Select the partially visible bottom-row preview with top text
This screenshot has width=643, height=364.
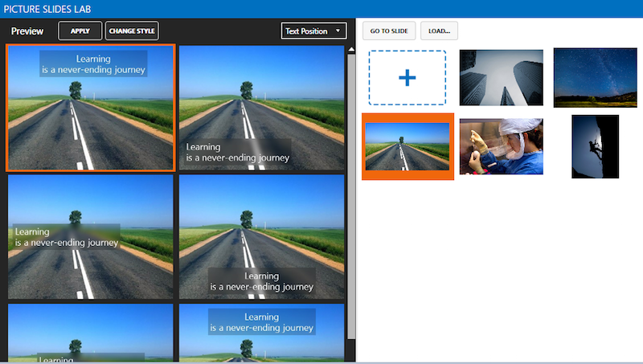(262, 333)
